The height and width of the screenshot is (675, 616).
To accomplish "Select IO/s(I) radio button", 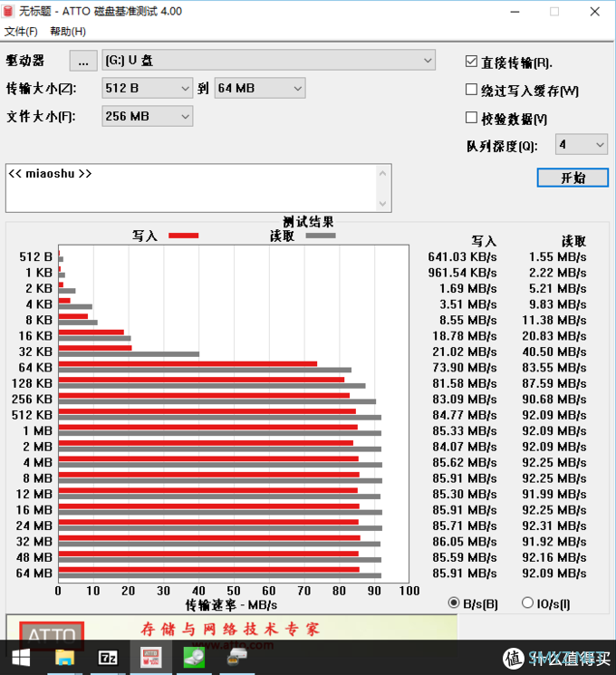I will click(527, 603).
